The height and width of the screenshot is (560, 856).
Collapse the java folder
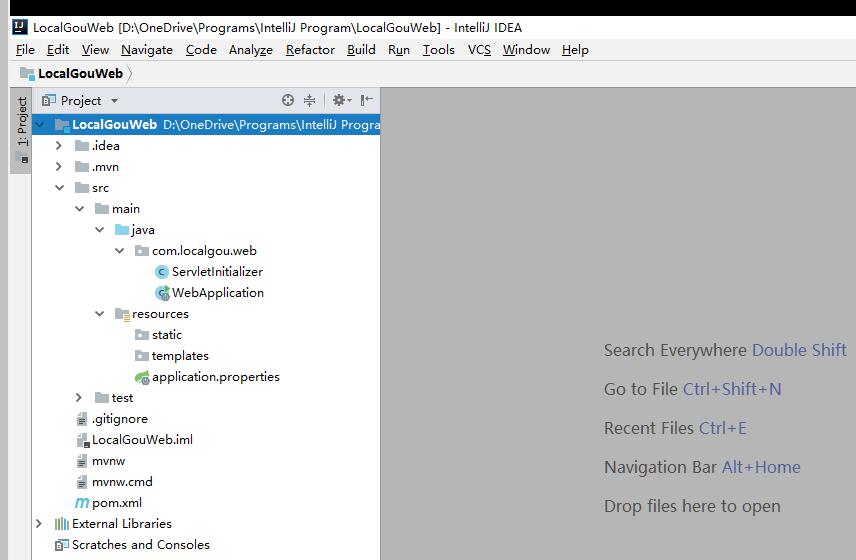coord(99,230)
